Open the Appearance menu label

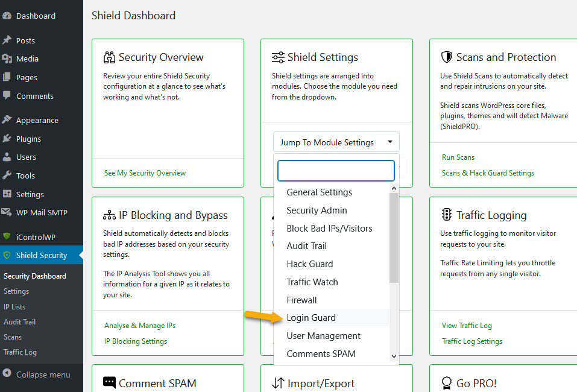coord(37,120)
